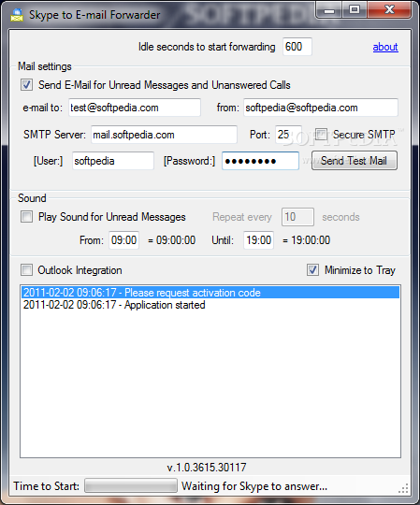Click the from address field
The image size is (420, 505).
tap(321, 108)
